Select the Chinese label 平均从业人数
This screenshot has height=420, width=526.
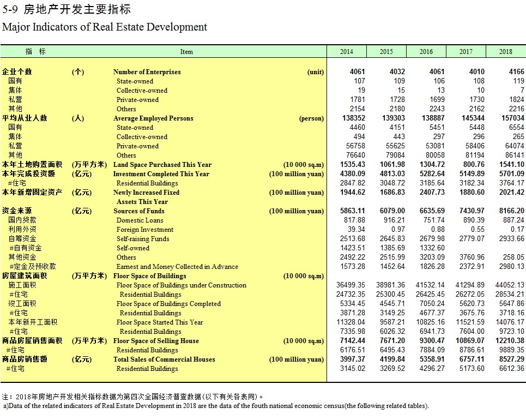pyautogui.click(x=25, y=118)
